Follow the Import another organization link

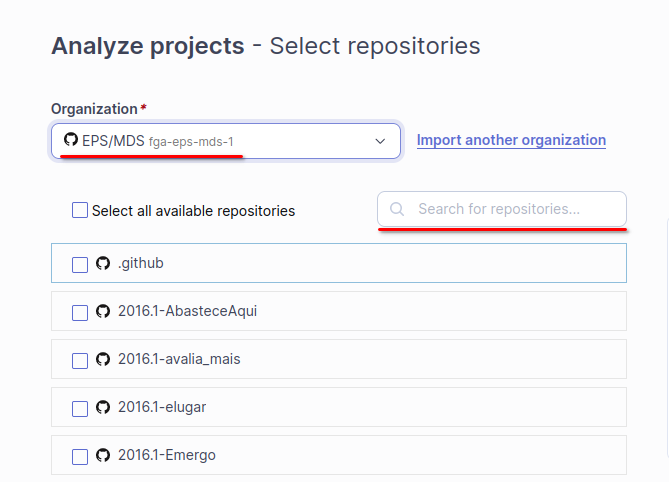click(511, 140)
